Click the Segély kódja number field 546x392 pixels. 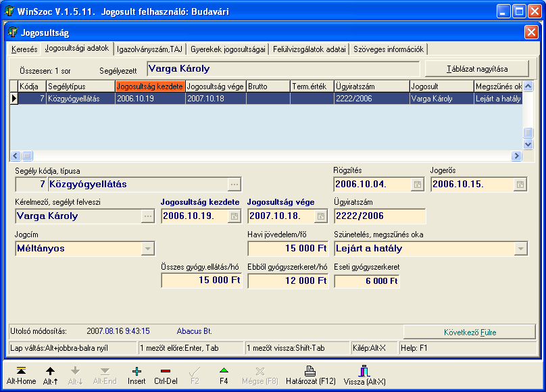click(x=31, y=185)
